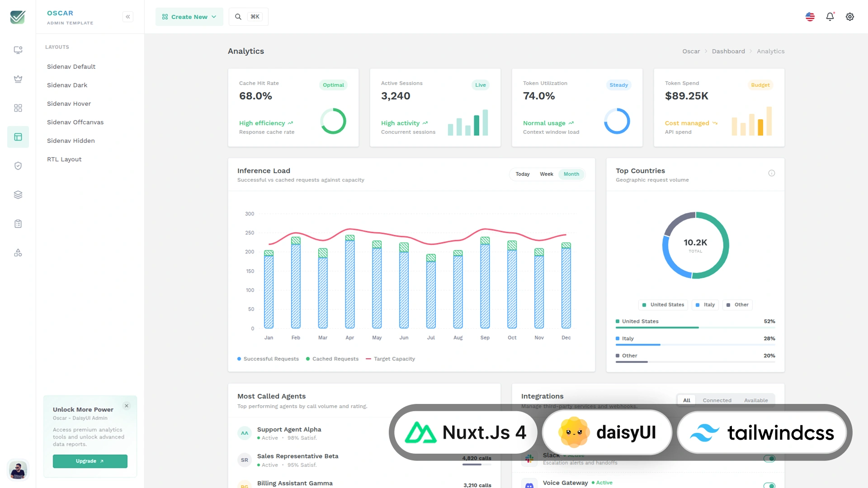Viewport: 868px width, 488px height.
Task: Open the Create New dropdown
Action: (189, 17)
